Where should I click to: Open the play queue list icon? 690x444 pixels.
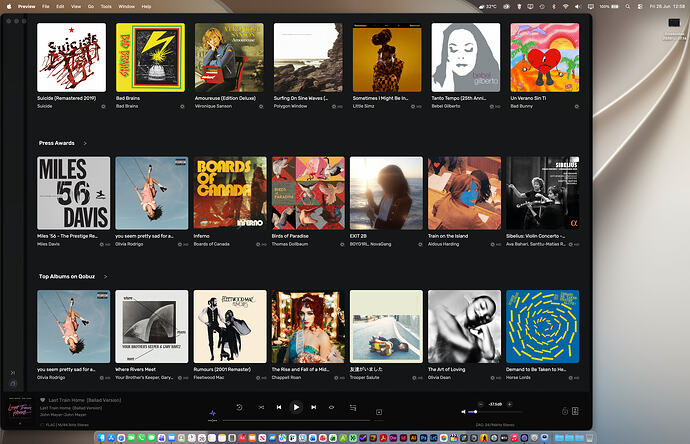click(x=353, y=407)
